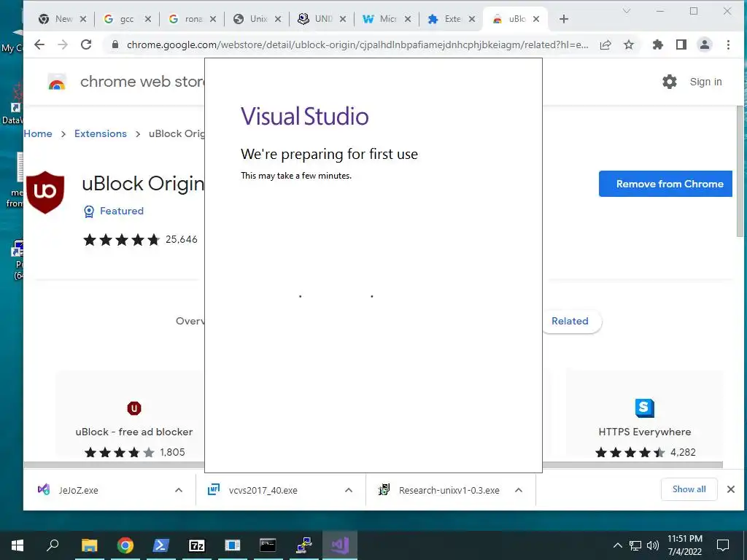Screen dimensions: 747x560
Task: Reload the Chrome page
Action: [x=86, y=44]
